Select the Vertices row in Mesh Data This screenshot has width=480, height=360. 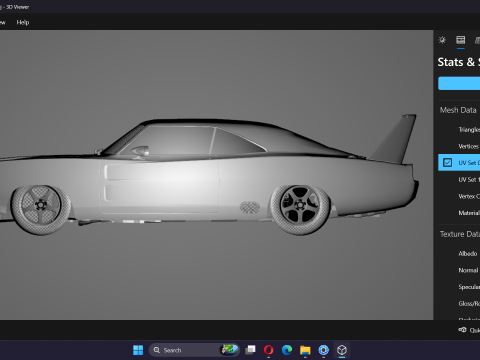pyautogui.click(x=459, y=146)
